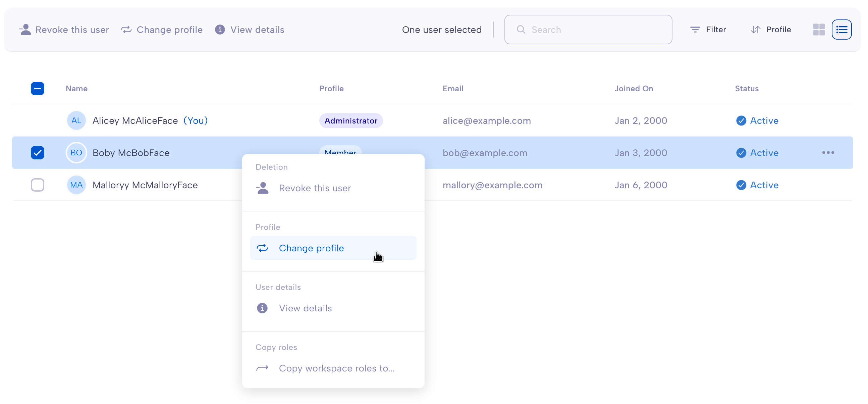Select the list view icon
The image size is (868, 404).
click(x=842, y=30)
